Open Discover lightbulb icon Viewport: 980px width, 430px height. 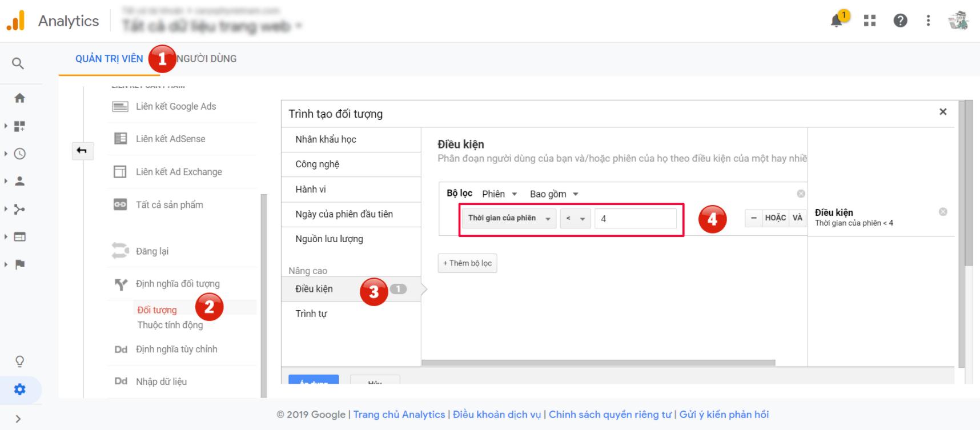tap(19, 361)
